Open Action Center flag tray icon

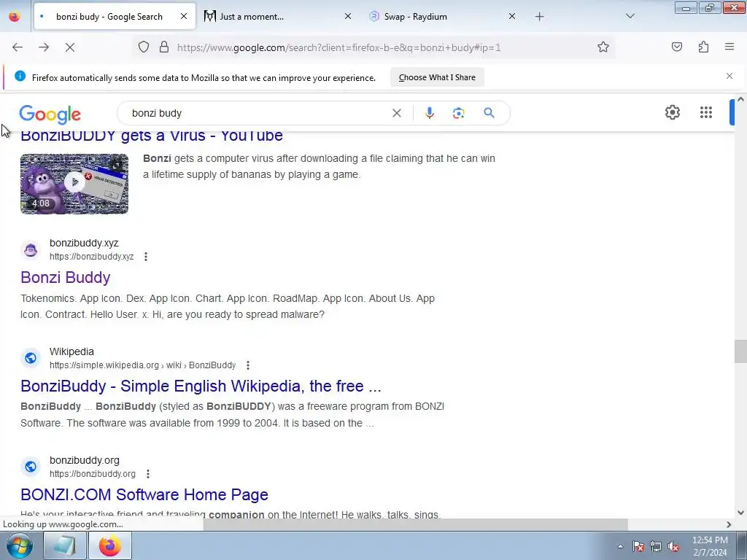point(638,546)
